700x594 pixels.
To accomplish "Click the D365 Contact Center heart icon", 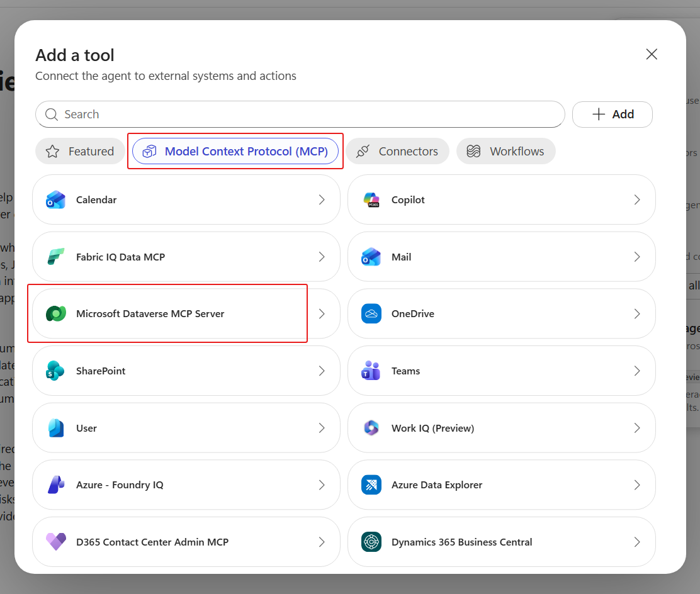I will (56, 542).
